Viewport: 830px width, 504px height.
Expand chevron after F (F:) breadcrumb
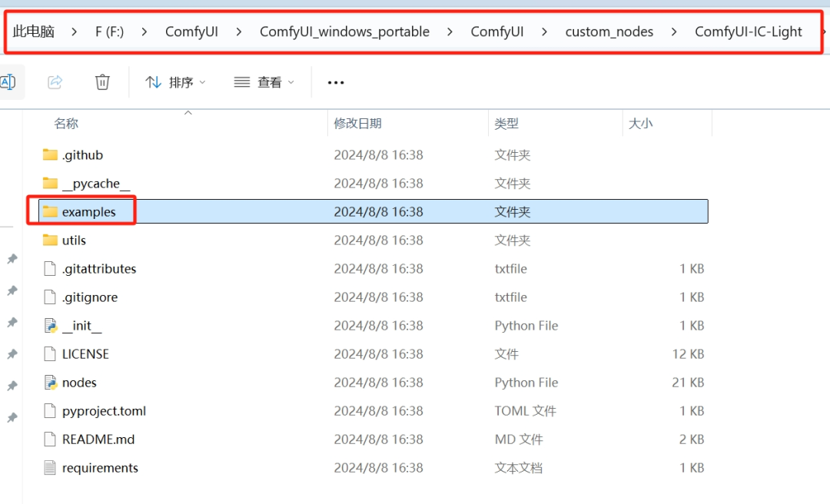[x=144, y=31]
